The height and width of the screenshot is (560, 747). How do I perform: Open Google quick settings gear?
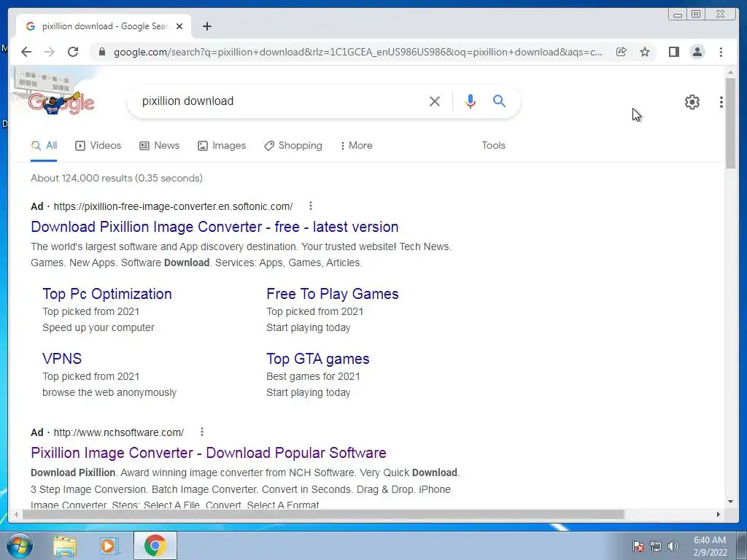click(692, 102)
